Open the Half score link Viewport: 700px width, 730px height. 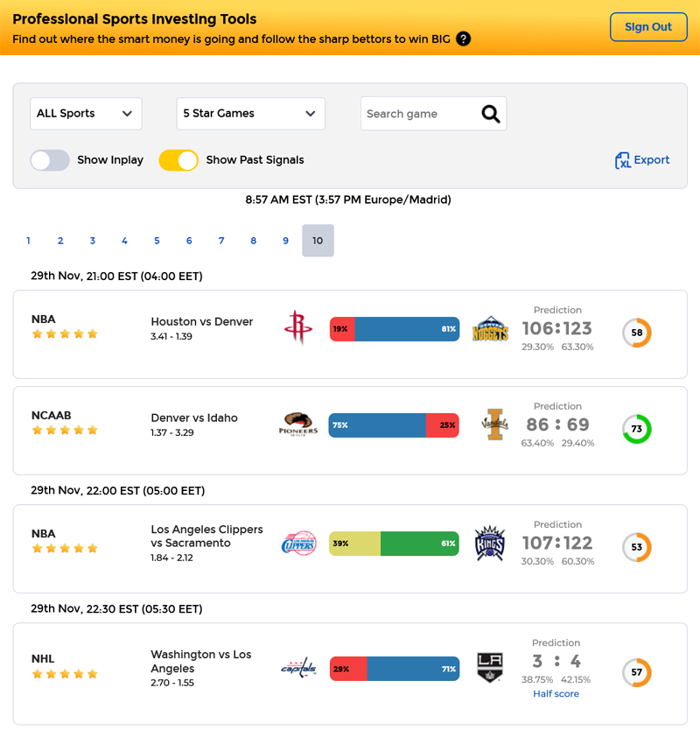tap(556, 694)
